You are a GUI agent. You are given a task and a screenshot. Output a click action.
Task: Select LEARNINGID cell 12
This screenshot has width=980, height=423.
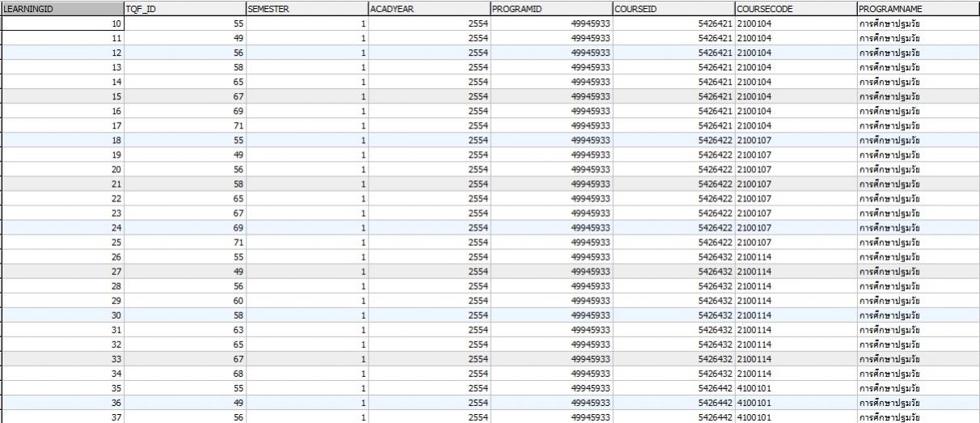tap(62, 53)
